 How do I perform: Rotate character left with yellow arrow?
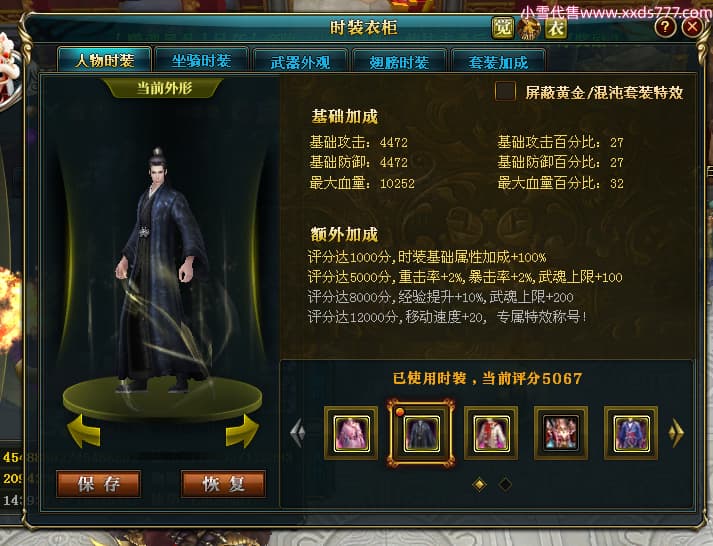tap(84, 431)
